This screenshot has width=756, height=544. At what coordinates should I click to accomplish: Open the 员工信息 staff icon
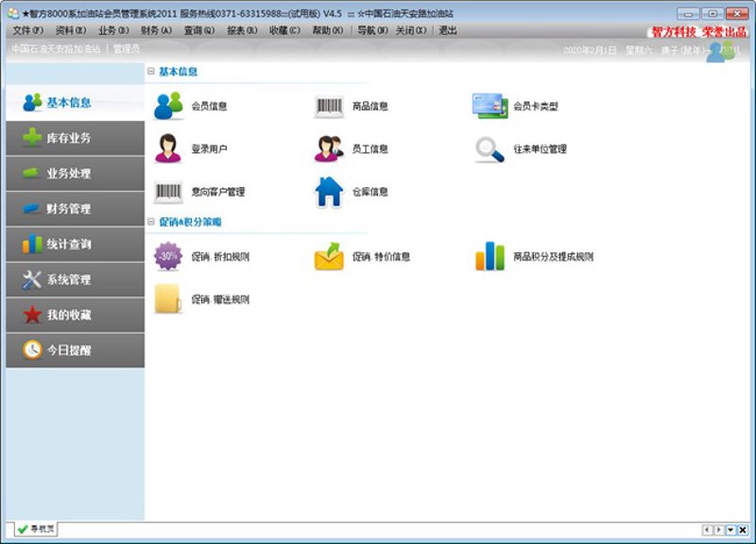[x=329, y=148]
